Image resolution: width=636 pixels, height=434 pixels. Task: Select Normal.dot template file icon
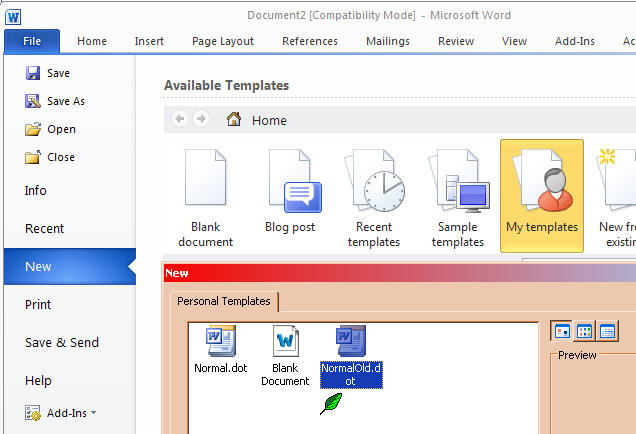click(x=221, y=341)
